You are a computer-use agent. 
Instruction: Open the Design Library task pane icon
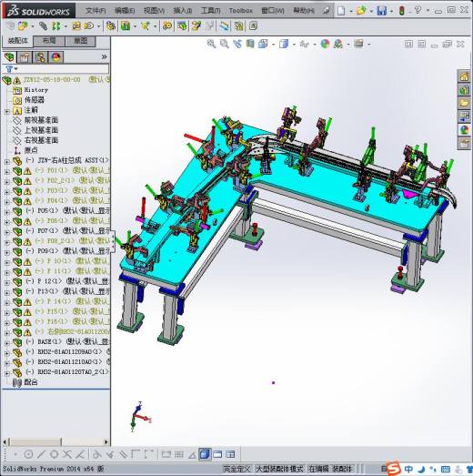[x=464, y=90]
